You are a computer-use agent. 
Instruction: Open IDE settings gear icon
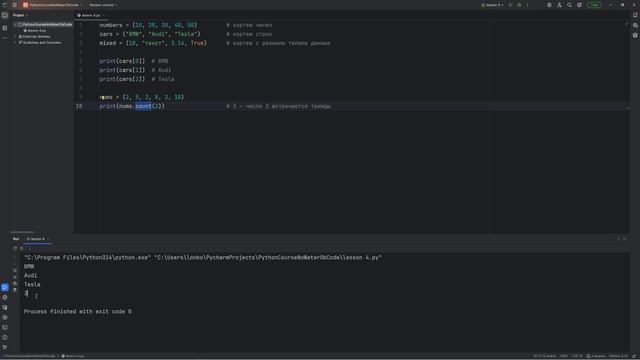(x=579, y=5)
